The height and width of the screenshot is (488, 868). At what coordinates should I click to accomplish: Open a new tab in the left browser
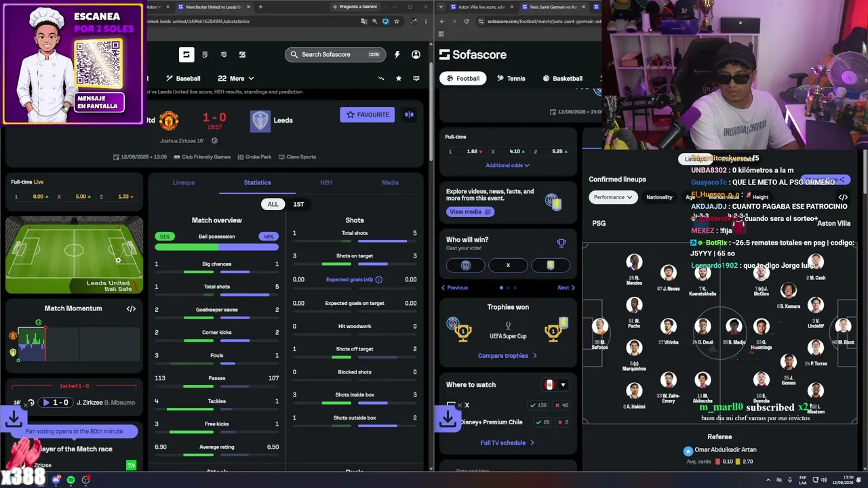(260, 7)
